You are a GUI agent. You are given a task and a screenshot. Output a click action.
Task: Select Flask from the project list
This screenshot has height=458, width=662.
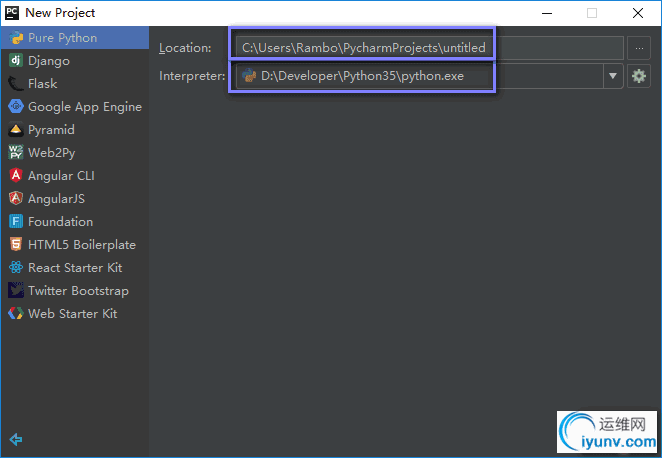tap(75, 84)
